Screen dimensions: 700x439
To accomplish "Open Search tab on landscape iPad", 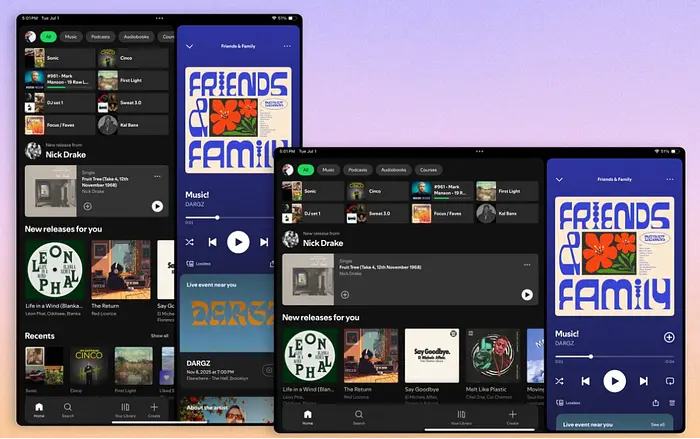I will coord(359,417).
